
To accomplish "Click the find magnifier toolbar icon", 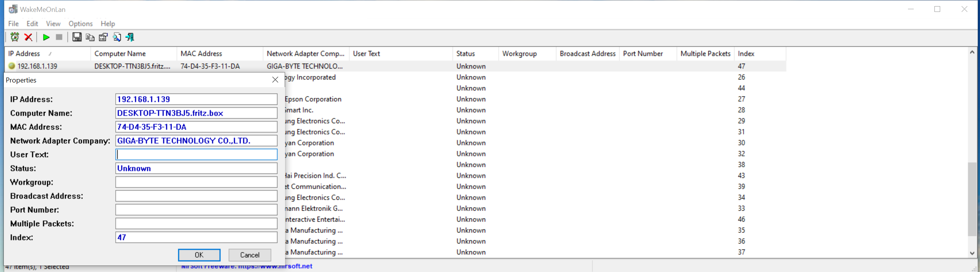I will [117, 37].
